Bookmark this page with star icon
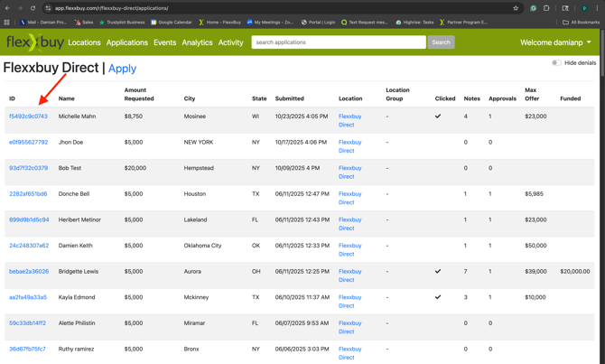The image size is (605, 364). tap(516, 8)
